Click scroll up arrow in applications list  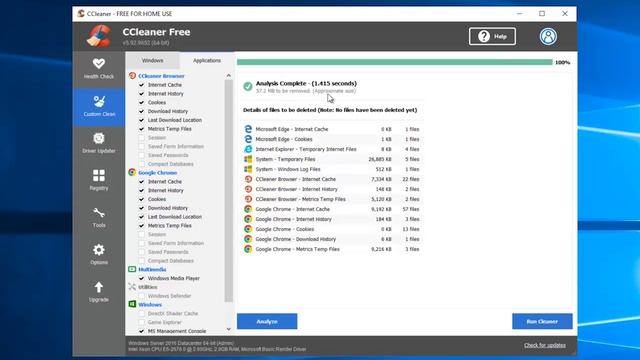point(229,76)
